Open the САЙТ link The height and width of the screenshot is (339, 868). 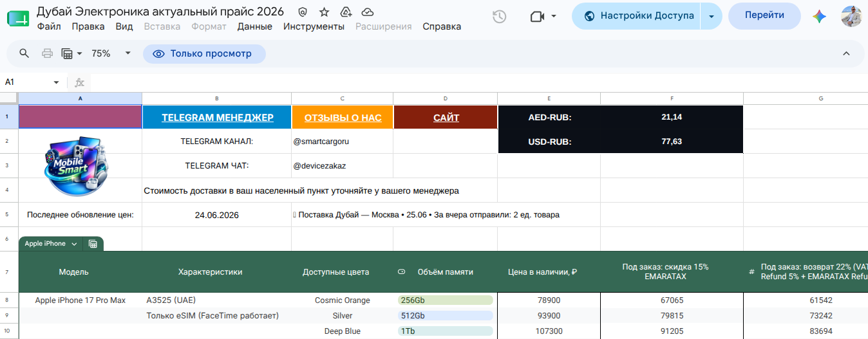click(446, 118)
